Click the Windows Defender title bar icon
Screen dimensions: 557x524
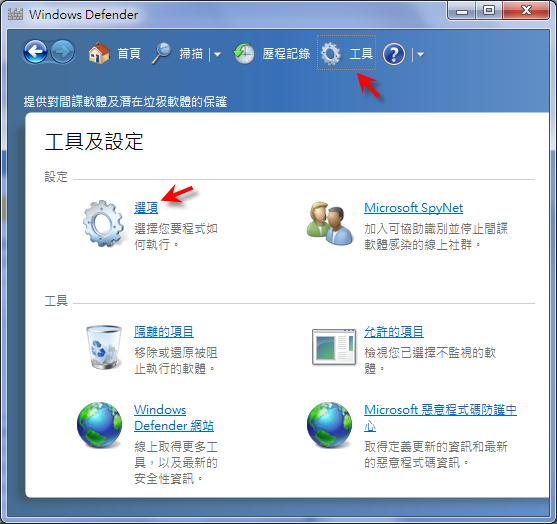click(x=15, y=14)
